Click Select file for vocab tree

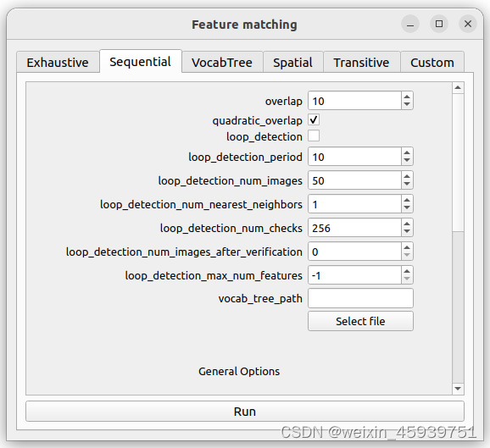[x=360, y=321]
